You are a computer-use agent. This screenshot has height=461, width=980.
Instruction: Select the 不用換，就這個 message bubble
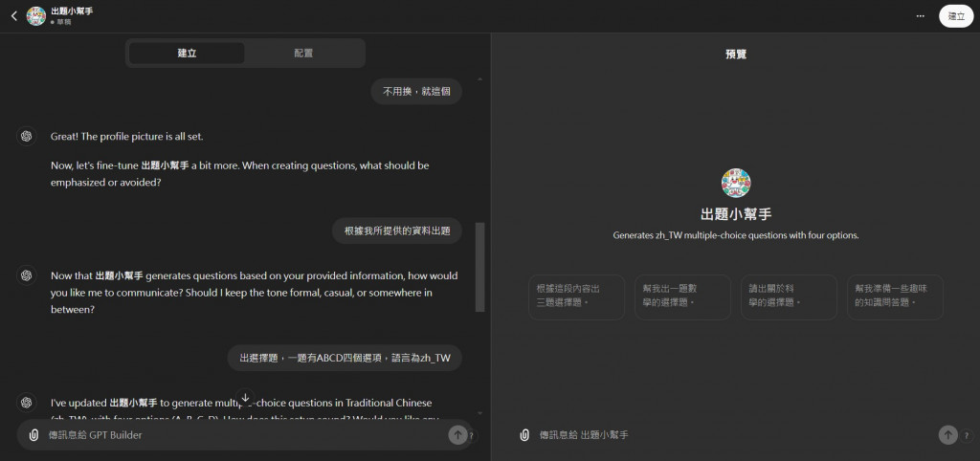click(416, 91)
